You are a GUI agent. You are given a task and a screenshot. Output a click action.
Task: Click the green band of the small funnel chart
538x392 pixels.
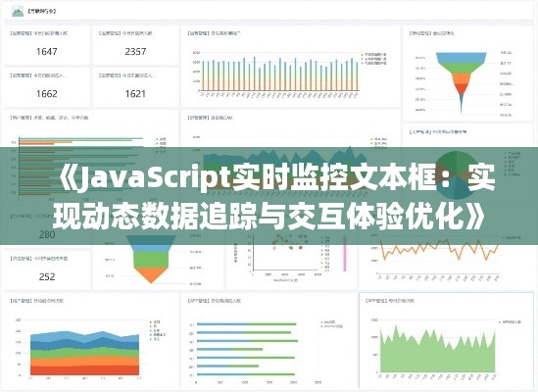pyautogui.click(x=151, y=260)
